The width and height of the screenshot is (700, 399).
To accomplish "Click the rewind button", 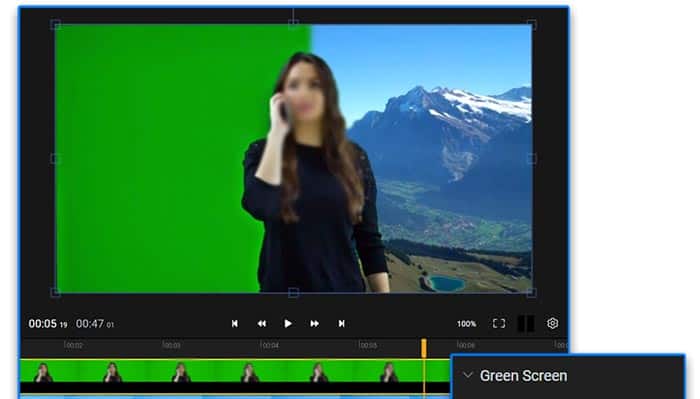I will 262,324.
